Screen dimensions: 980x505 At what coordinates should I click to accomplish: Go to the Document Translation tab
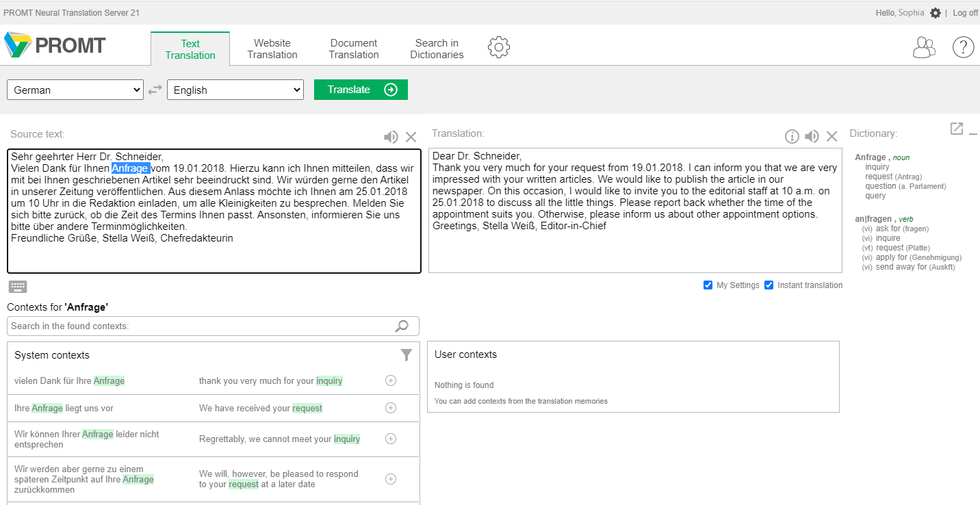pyautogui.click(x=354, y=49)
